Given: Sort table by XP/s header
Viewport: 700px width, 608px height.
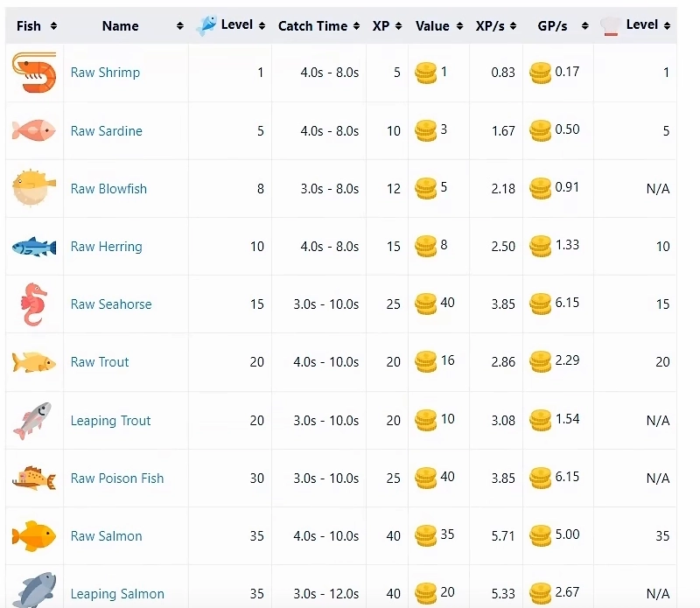Looking at the screenshot, I should point(495,26).
